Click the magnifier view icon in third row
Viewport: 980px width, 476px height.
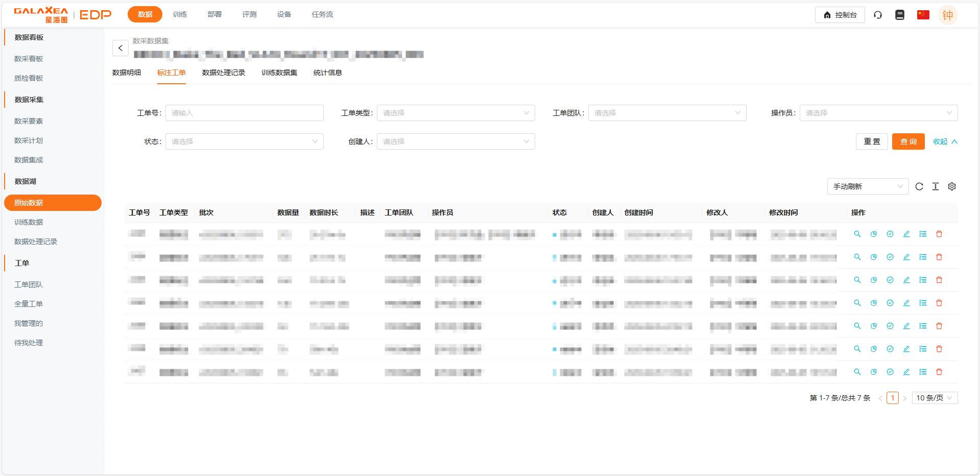857,280
